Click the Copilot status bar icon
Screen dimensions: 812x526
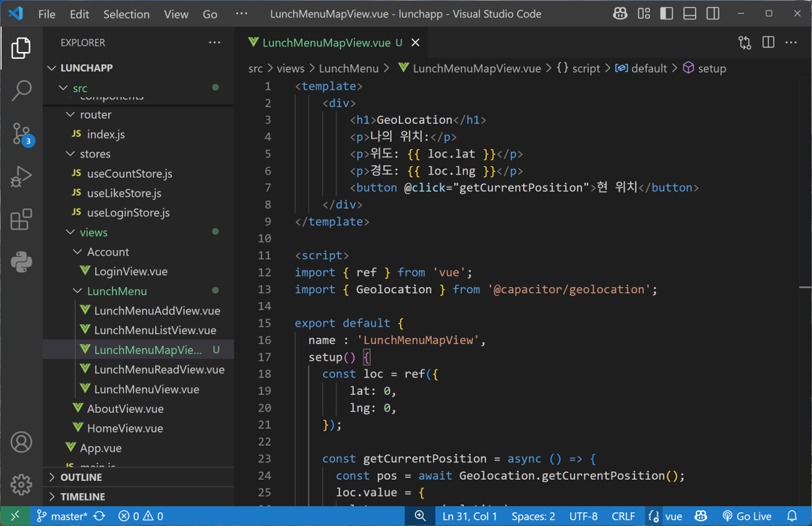(701, 516)
